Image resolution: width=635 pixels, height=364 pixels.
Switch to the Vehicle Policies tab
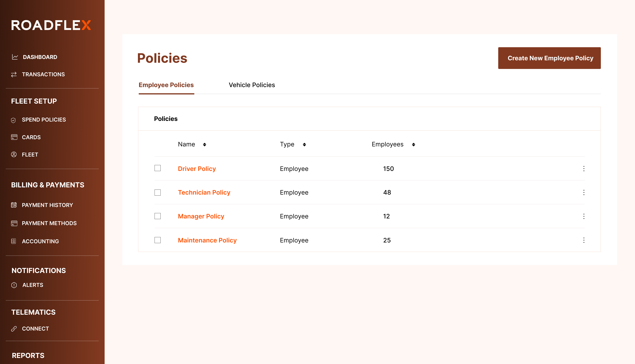pos(252,85)
